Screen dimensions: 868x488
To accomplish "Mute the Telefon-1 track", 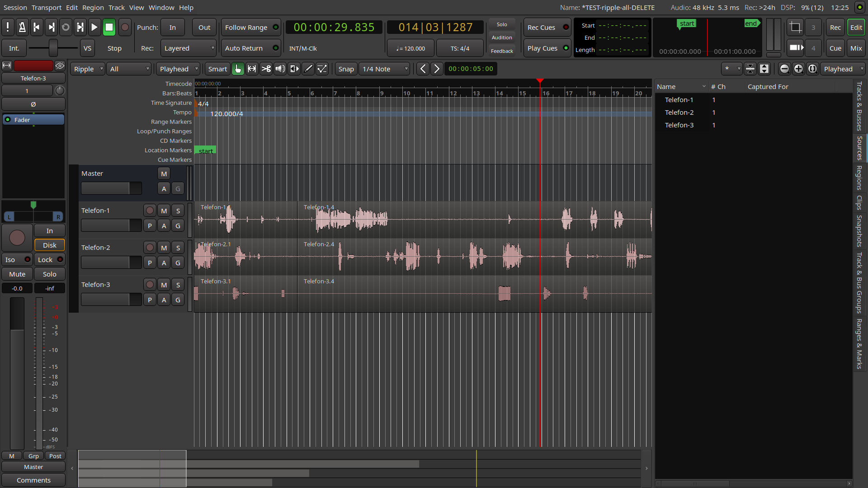I will click(164, 211).
